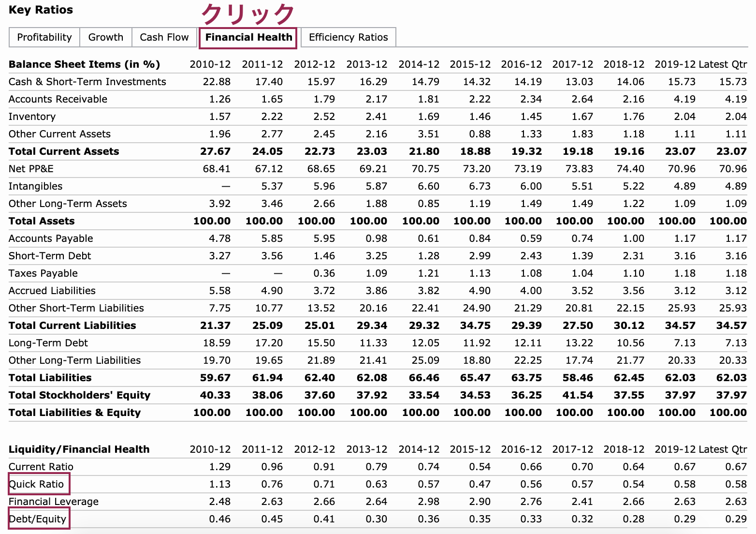
Task: Select the Balance Sheet Items (in %) header
Action: click(x=84, y=64)
